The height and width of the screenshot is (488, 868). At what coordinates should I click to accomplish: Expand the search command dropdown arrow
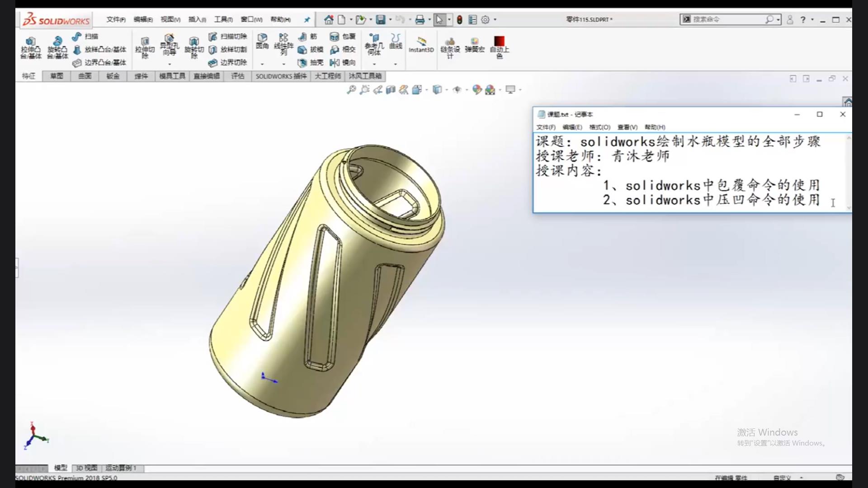click(x=778, y=19)
